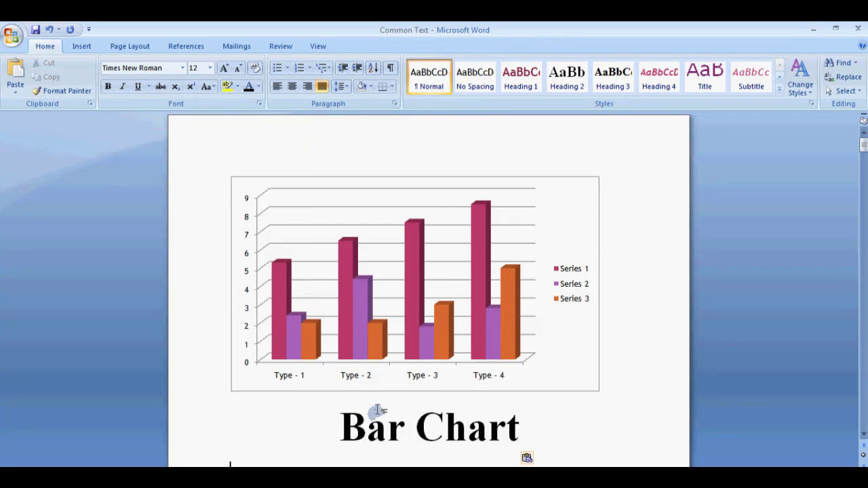Select the Numbering list icon
The width and height of the screenshot is (868, 488).
pos(300,68)
